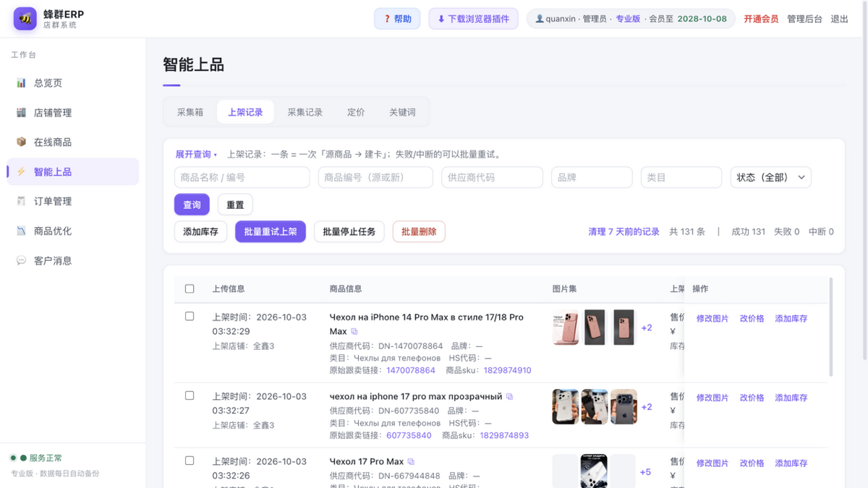Screen dimensions: 868x488
Task: Click 批量重试上架 button
Action: [x=271, y=231]
